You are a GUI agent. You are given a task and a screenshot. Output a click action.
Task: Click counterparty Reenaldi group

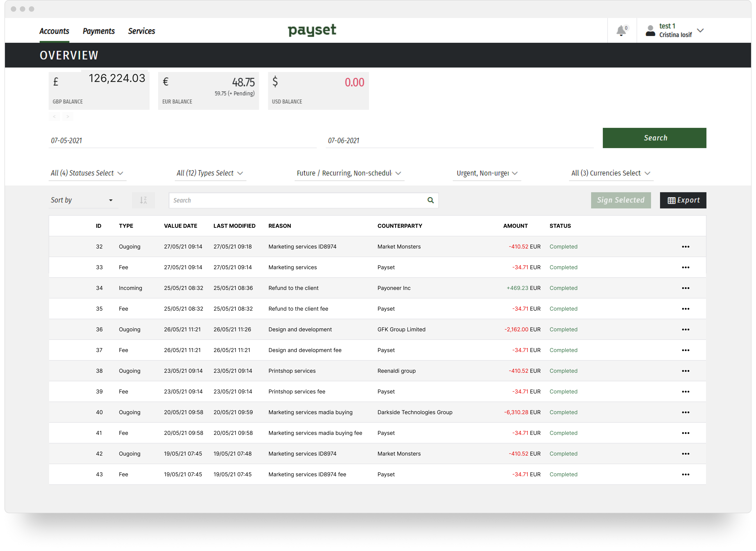396,370
